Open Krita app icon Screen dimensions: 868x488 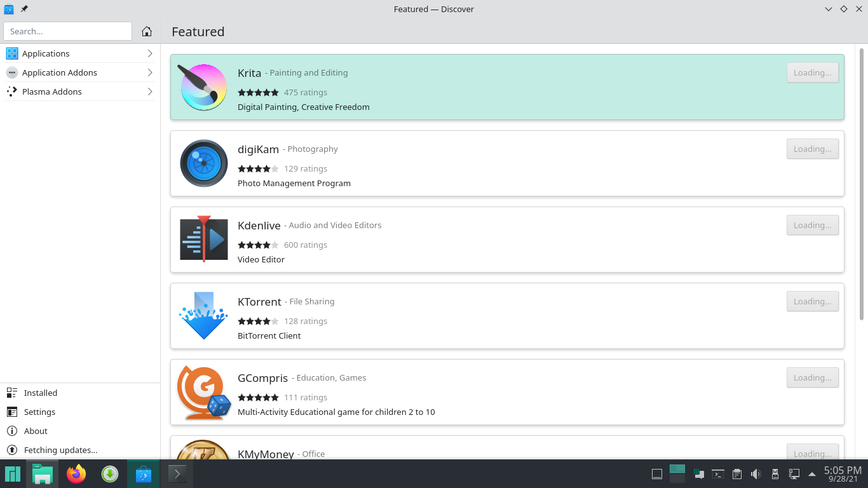[203, 87]
